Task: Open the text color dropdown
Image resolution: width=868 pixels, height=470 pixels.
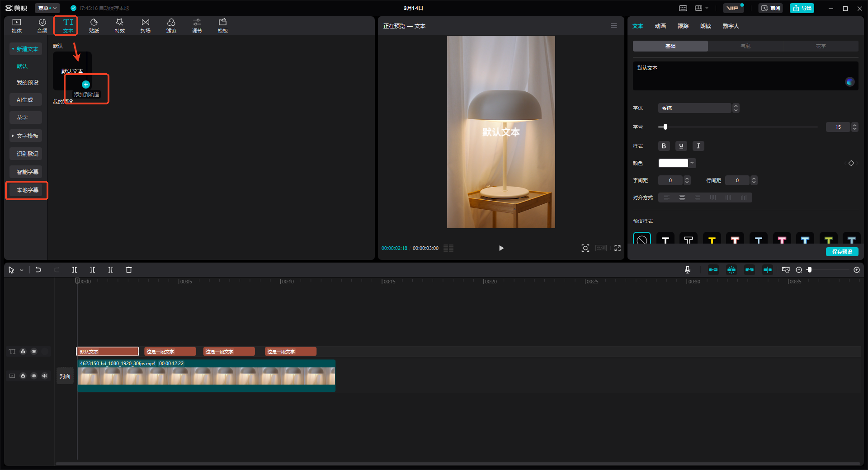Action: pos(692,163)
